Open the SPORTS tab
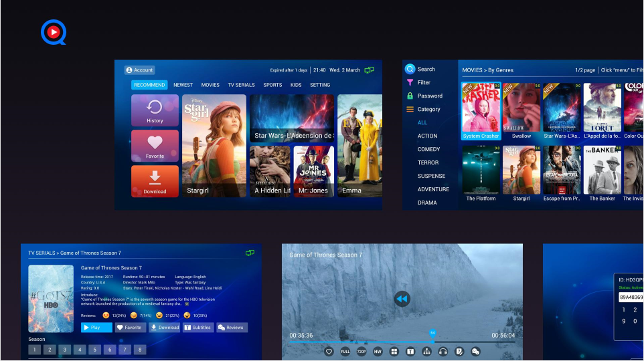644x361 pixels. pyautogui.click(x=272, y=85)
